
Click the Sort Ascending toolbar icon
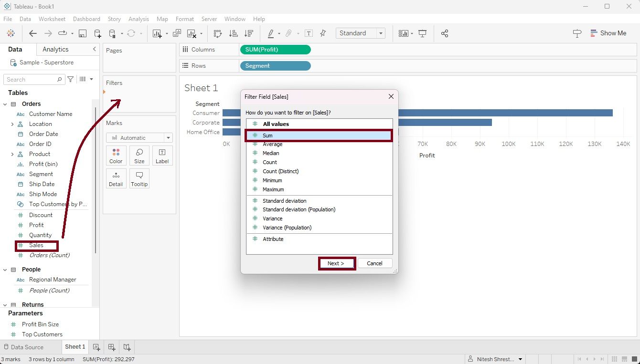pos(234,33)
